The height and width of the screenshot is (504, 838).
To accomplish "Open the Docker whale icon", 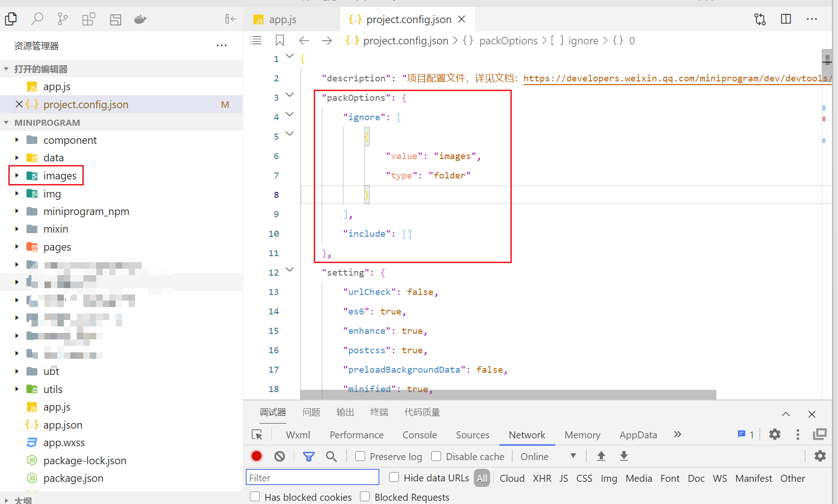I will [x=140, y=19].
